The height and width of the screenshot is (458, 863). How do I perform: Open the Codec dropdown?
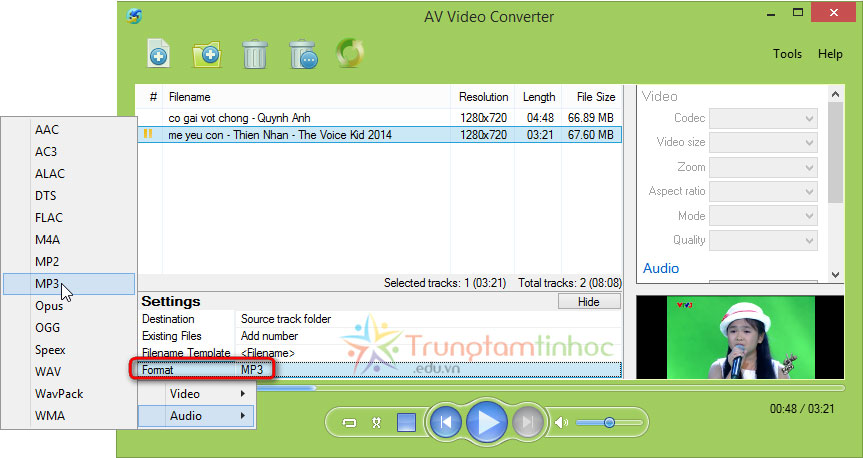click(x=763, y=118)
